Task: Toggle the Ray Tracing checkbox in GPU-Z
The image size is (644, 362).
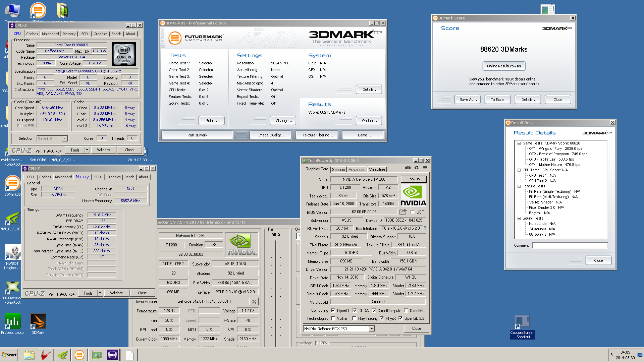Action: [x=354, y=318]
